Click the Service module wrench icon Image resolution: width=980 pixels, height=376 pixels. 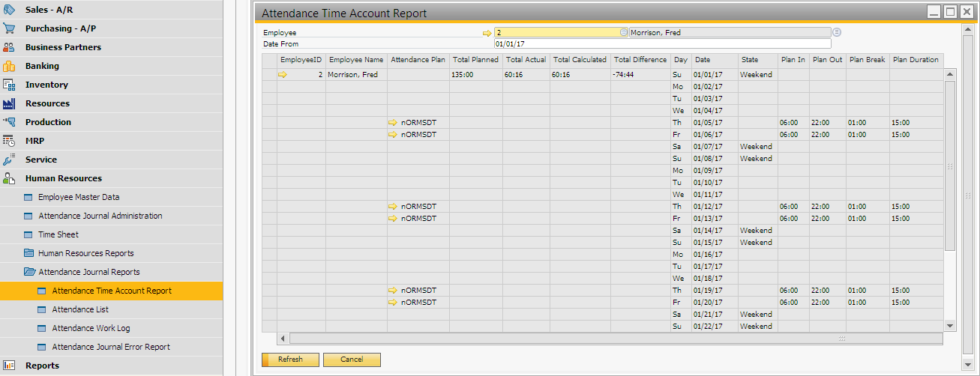point(9,160)
